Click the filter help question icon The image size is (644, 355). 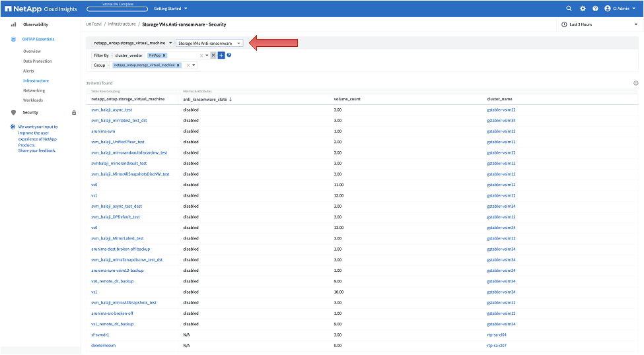[x=229, y=55]
